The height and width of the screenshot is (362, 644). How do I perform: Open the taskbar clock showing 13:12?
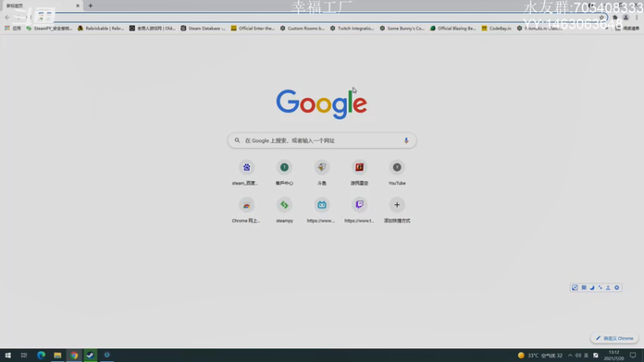tap(613, 356)
